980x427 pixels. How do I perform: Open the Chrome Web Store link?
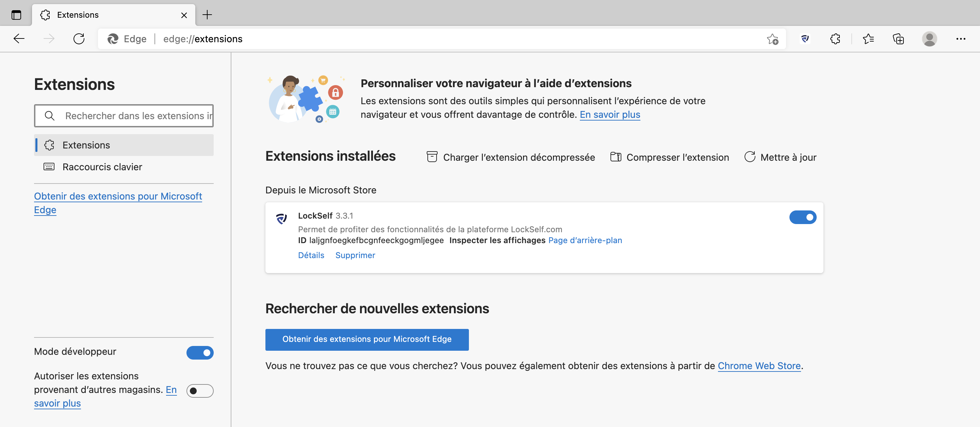coord(759,366)
